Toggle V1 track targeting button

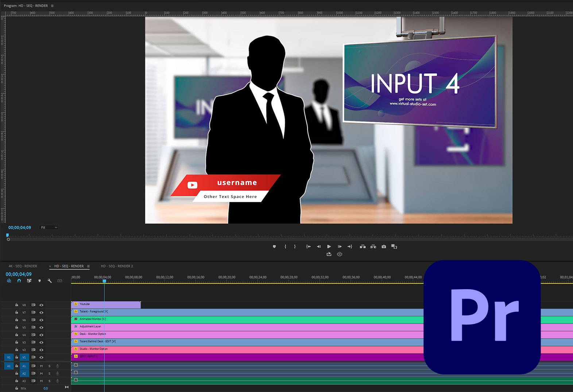[24, 357]
